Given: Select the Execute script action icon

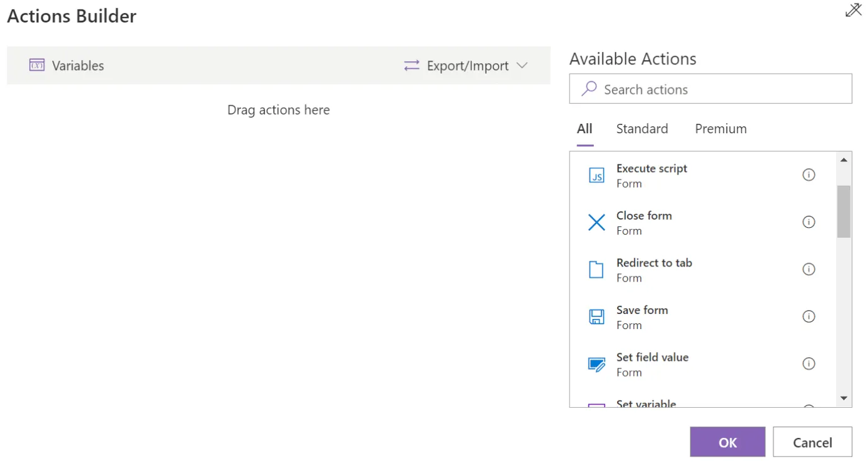Looking at the screenshot, I should tap(596, 175).
